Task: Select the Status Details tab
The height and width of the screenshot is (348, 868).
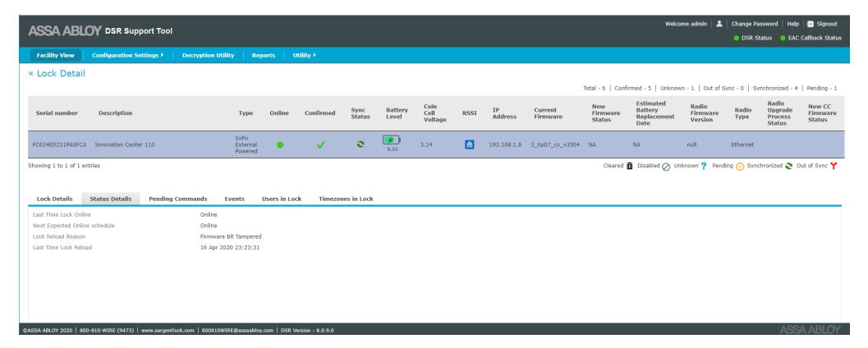Action: tap(111, 199)
